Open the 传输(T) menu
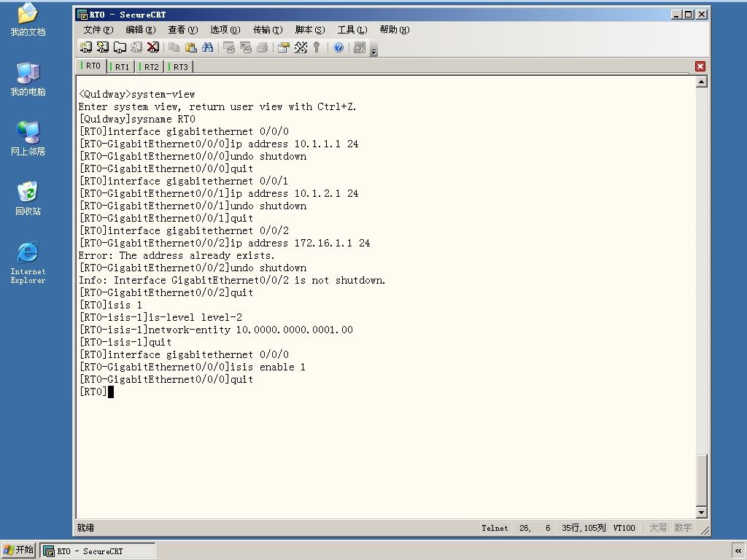The height and width of the screenshot is (560, 747). tap(268, 29)
